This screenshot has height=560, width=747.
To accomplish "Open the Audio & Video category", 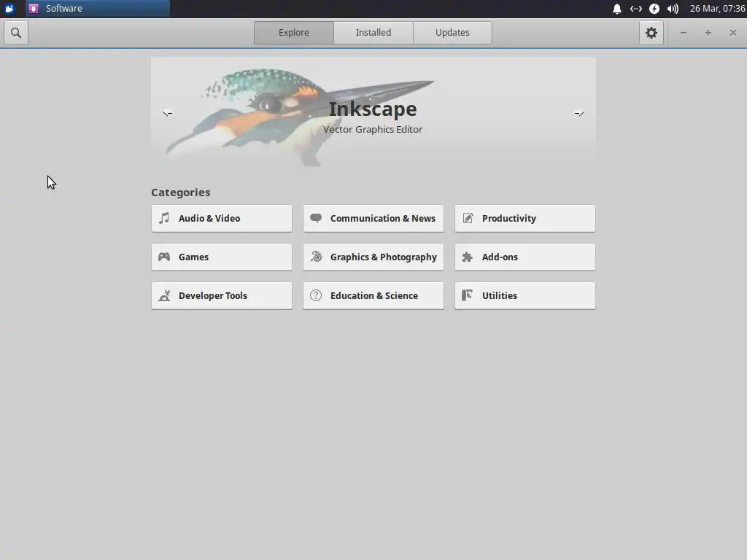I will [x=222, y=219].
